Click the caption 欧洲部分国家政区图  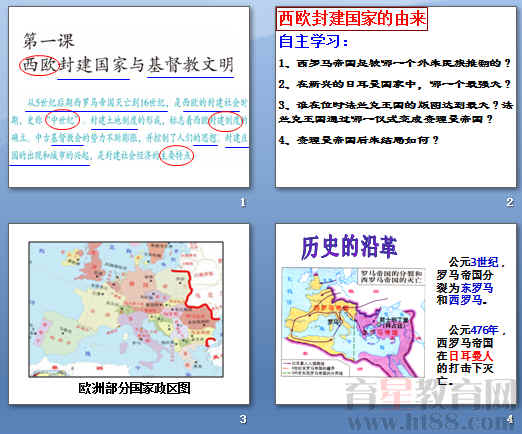(134, 388)
